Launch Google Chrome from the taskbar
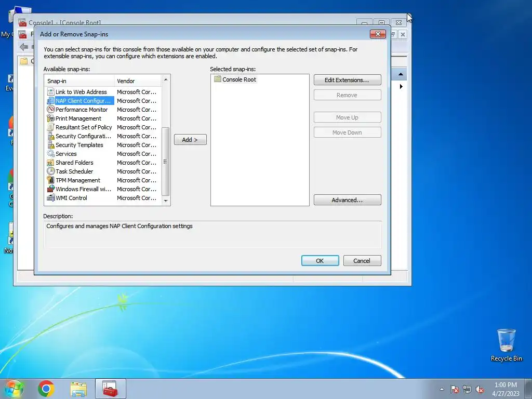The image size is (532, 399). click(46, 389)
